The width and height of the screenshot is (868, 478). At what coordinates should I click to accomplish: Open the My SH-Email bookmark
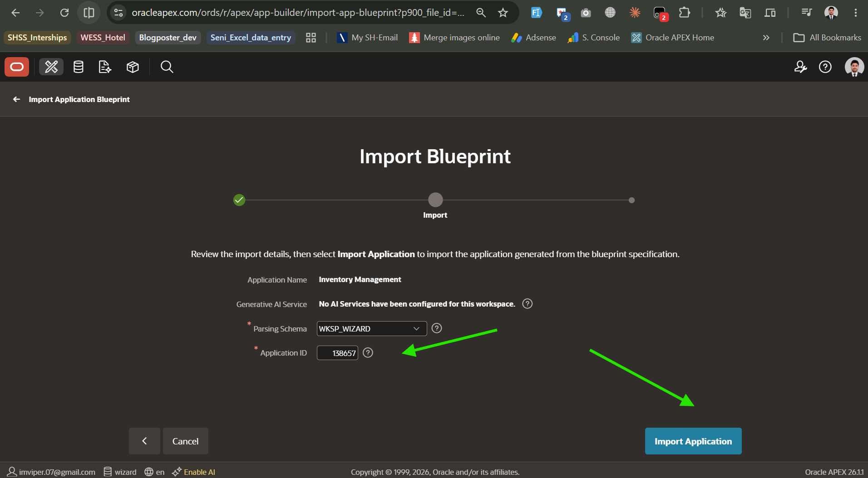367,38
